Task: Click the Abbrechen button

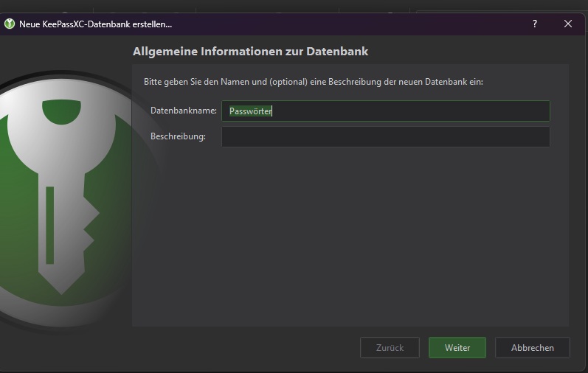Action: [x=532, y=347]
